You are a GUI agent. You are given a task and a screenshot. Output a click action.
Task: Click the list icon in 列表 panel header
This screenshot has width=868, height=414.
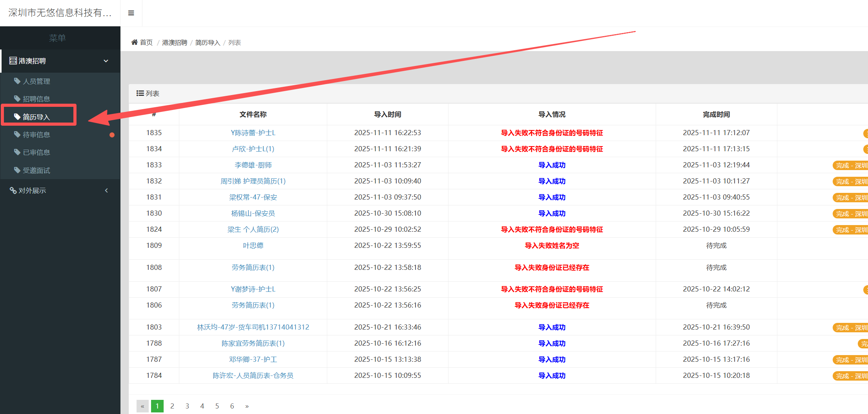click(x=140, y=93)
